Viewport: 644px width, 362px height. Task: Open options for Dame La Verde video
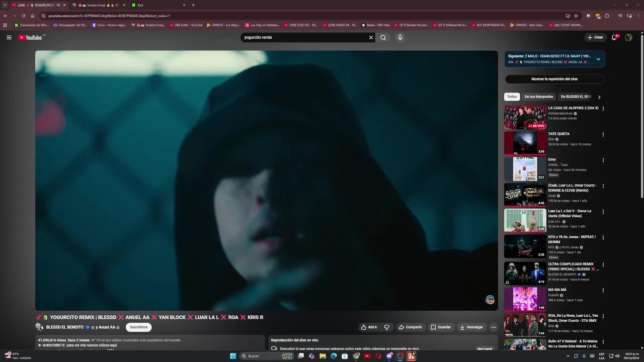603,212
